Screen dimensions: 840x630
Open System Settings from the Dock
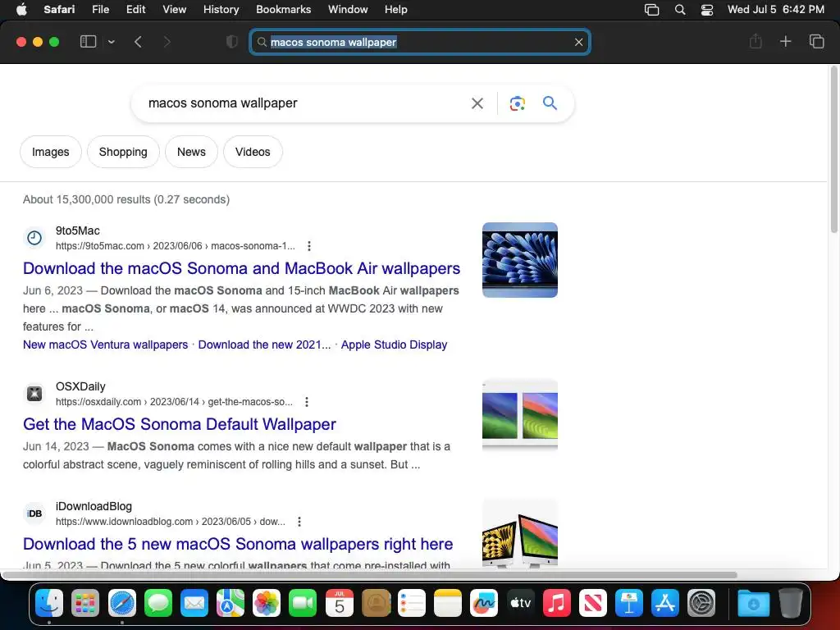pos(701,603)
